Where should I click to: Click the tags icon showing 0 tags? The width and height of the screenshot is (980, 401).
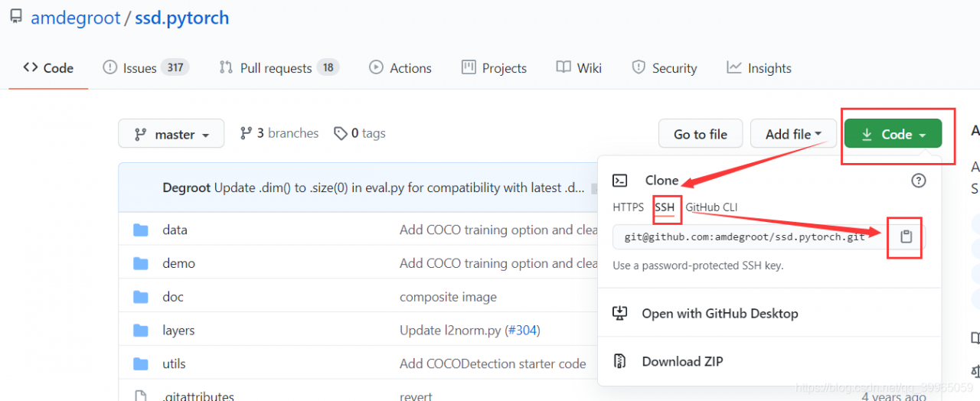click(341, 133)
